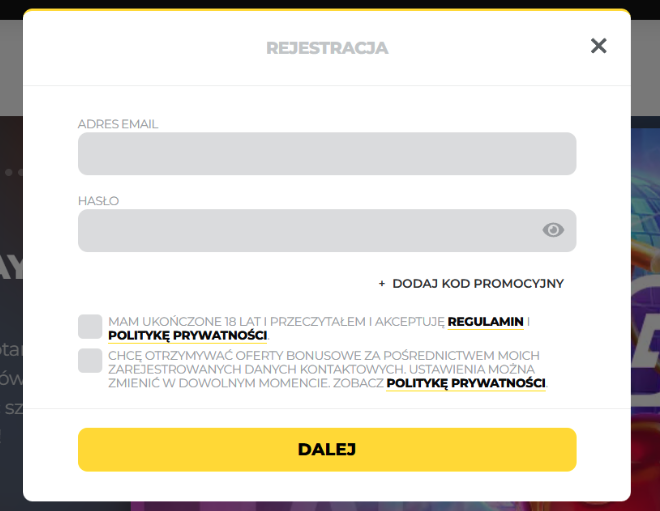The height and width of the screenshot is (511, 660).
Task: Expand the Dodaj kod promocyjny option
Action: click(x=471, y=284)
